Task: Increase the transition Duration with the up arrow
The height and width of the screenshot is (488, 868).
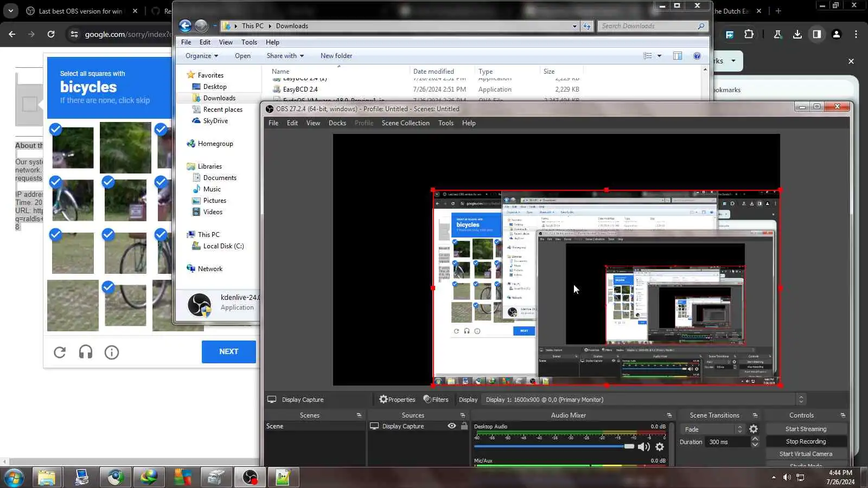Action: pos(755,439)
